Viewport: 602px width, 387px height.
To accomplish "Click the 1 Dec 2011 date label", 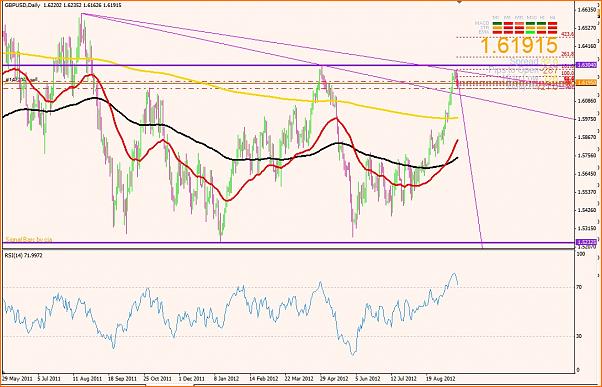I will [x=192, y=378].
